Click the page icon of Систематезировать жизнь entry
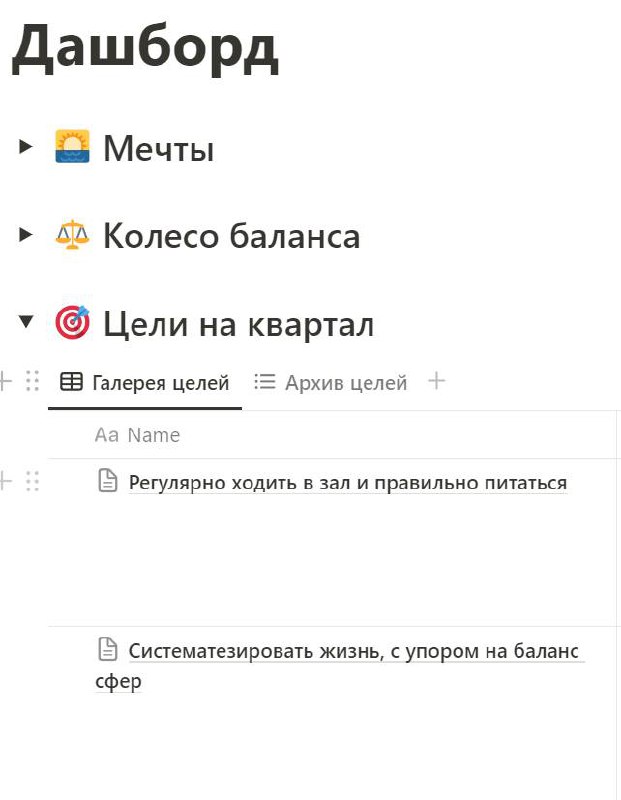 point(108,649)
